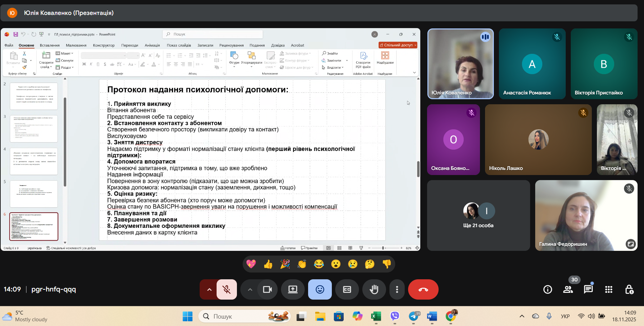Show the participants list
The image size is (644, 326).
point(568,289)
